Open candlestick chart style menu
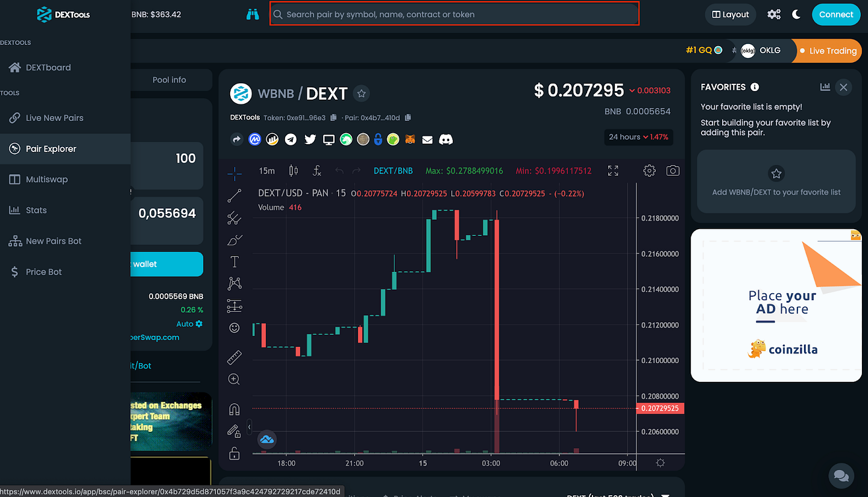 294,171
